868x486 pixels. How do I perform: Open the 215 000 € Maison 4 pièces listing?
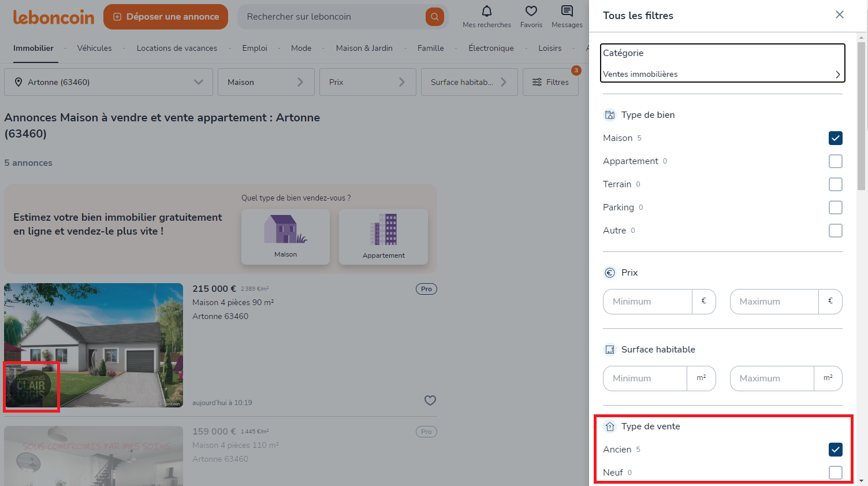pyautogui.click(x=221, y=346)
